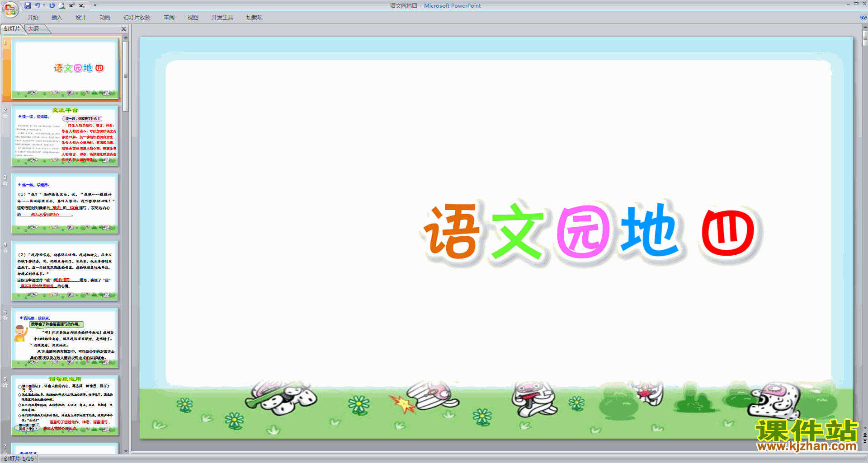This screenshot has height=463, width=868.
Task: Click thumbnail pane scroll down arrow
Action: 126,451
